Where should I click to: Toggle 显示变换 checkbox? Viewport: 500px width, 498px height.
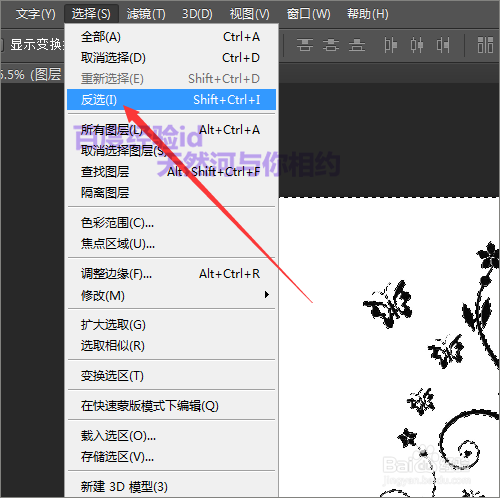click(x=1, y=44)
